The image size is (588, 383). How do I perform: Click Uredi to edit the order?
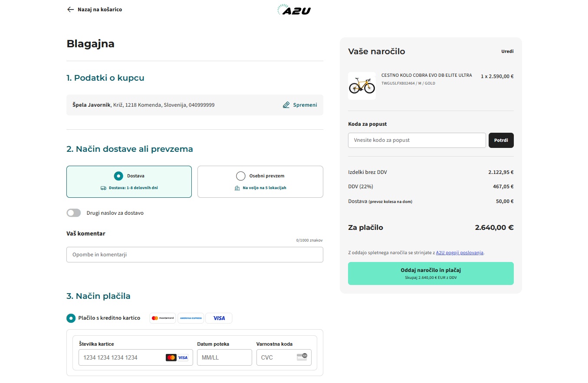[x=507, y=51]
